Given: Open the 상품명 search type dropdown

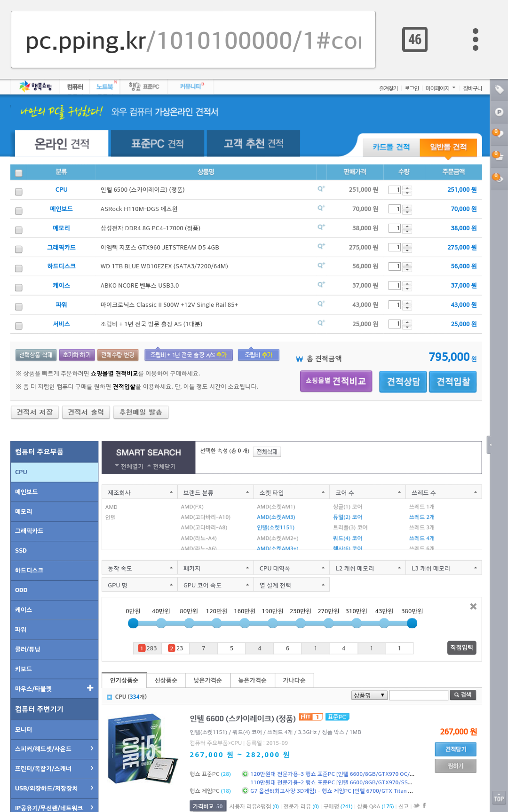Looking at the screenshot, I should 369,695.
